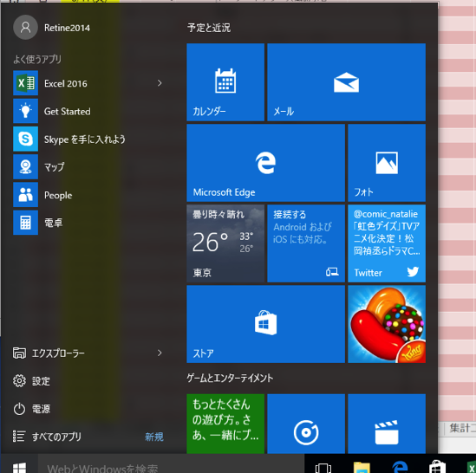
Task: Open 設定 settings
Action: tap(88, 381)
